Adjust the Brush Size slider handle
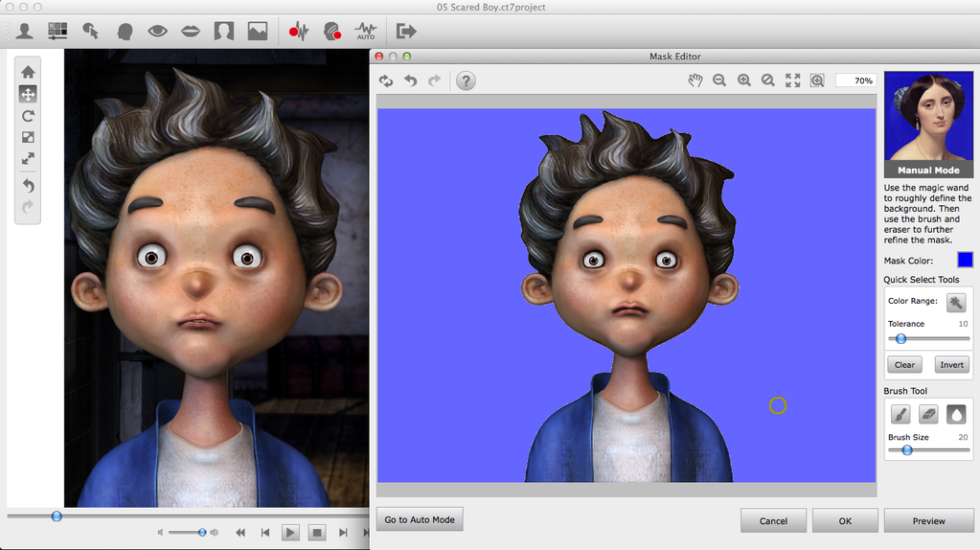This screenshot has height=550, width=980. point(907,450)
